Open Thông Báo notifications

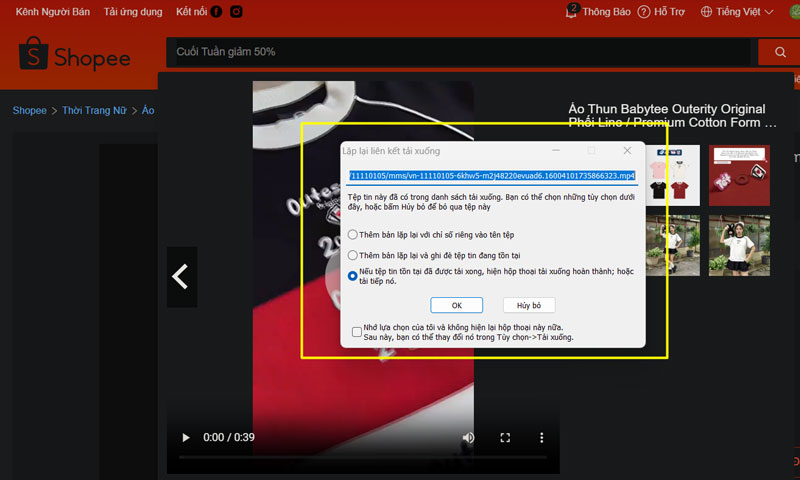[x=606, y=11]
